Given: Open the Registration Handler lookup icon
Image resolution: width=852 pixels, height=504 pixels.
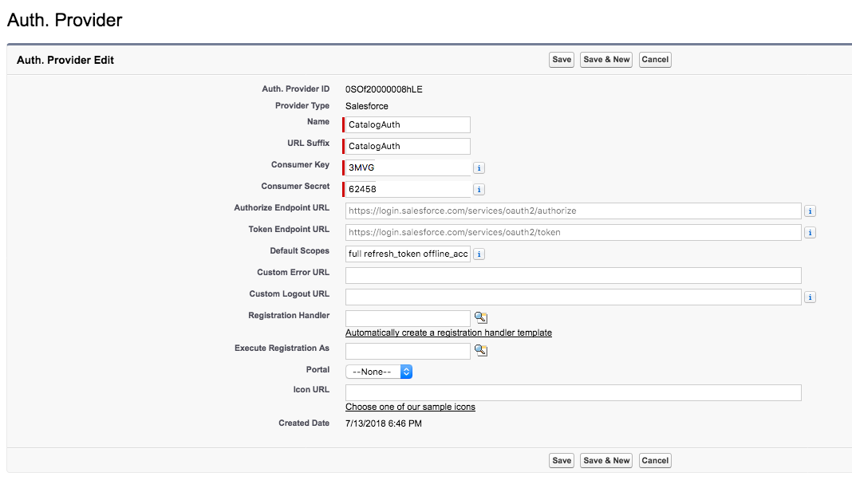Looking at the screenshot, I should click(481, 317).
